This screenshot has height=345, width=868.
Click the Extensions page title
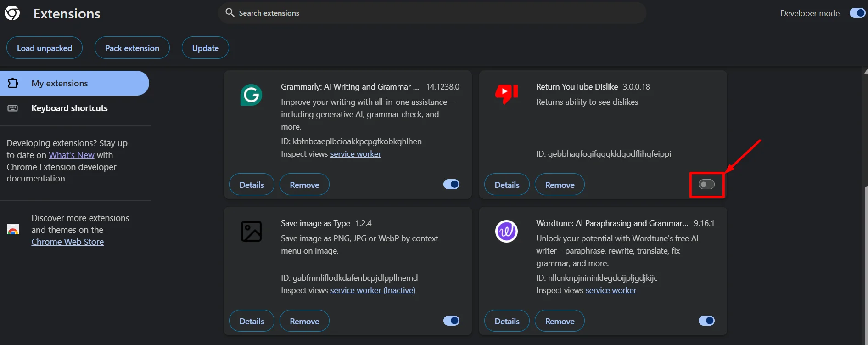tap(67, 14)
